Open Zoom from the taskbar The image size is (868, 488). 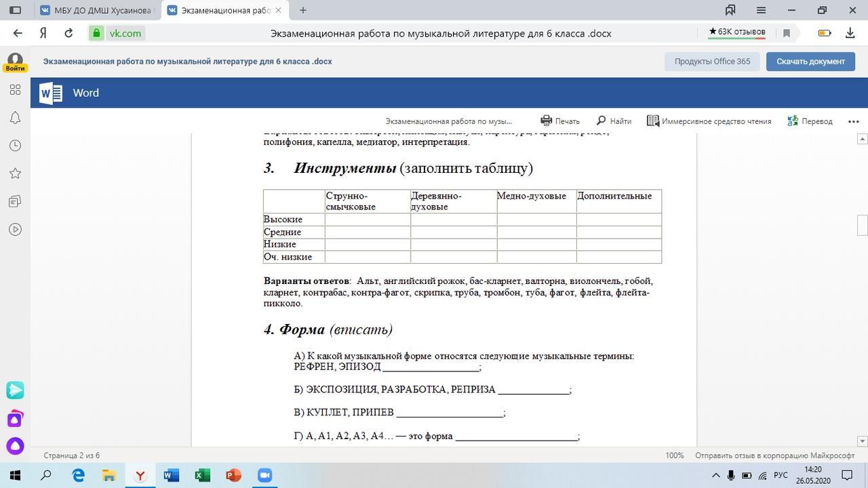point(264,475)
